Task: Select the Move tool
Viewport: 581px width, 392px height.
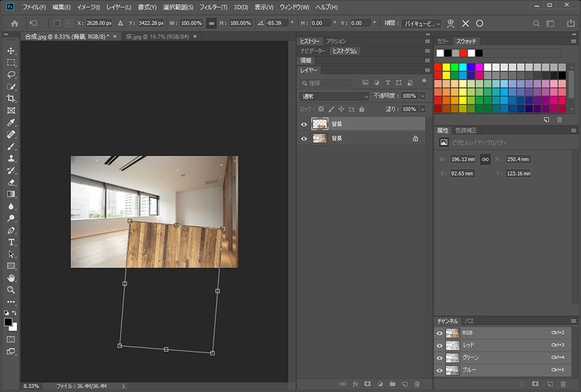Action: tap(11, 50)
